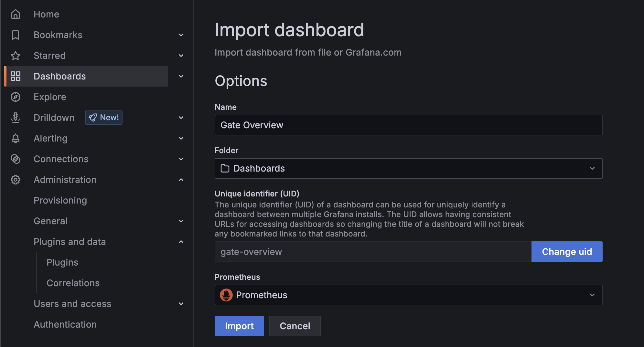Image resolution: width=644 pixels, height=347 pixels.
Task: Click the Home icon in sidebar
Action: pos(16,14)
